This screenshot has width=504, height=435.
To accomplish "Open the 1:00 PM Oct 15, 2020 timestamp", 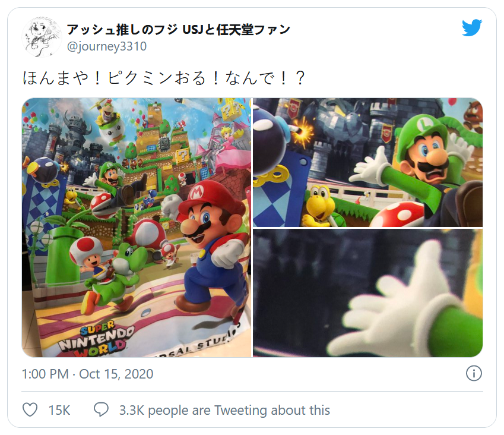I will click(x=87, y=374).
